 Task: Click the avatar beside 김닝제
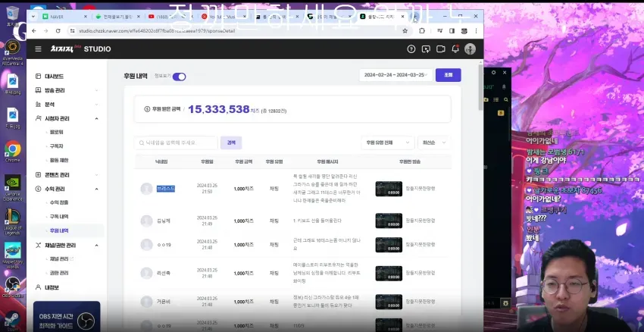coord(147,221)
